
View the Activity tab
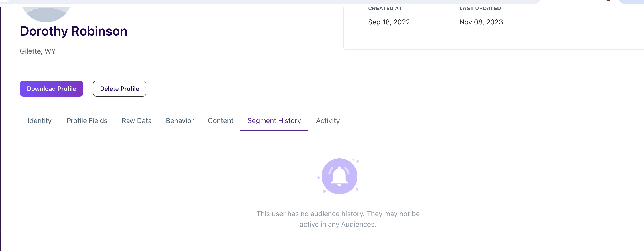point(328,121)
